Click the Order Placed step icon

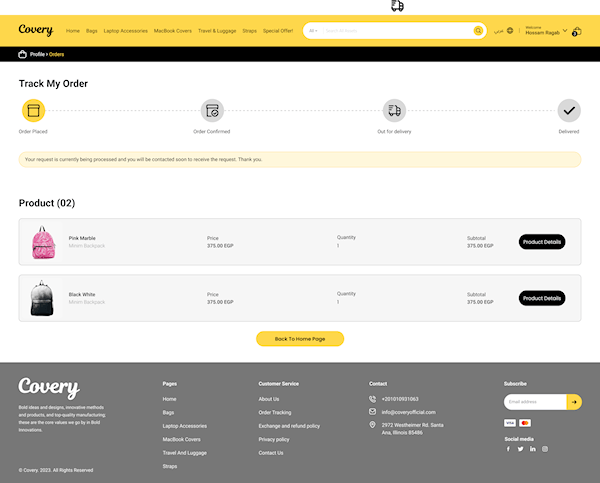click(34, 111)
